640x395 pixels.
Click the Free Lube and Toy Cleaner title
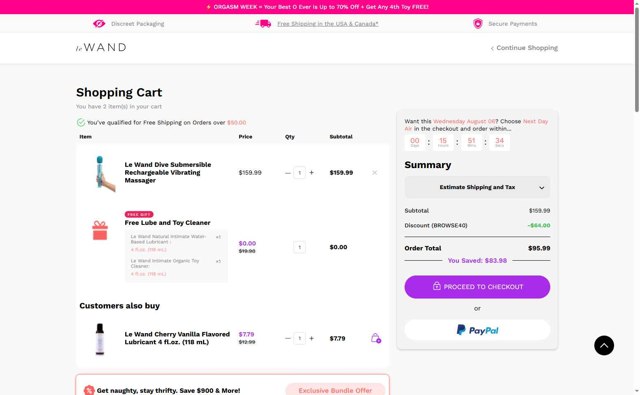coord(167,222)
